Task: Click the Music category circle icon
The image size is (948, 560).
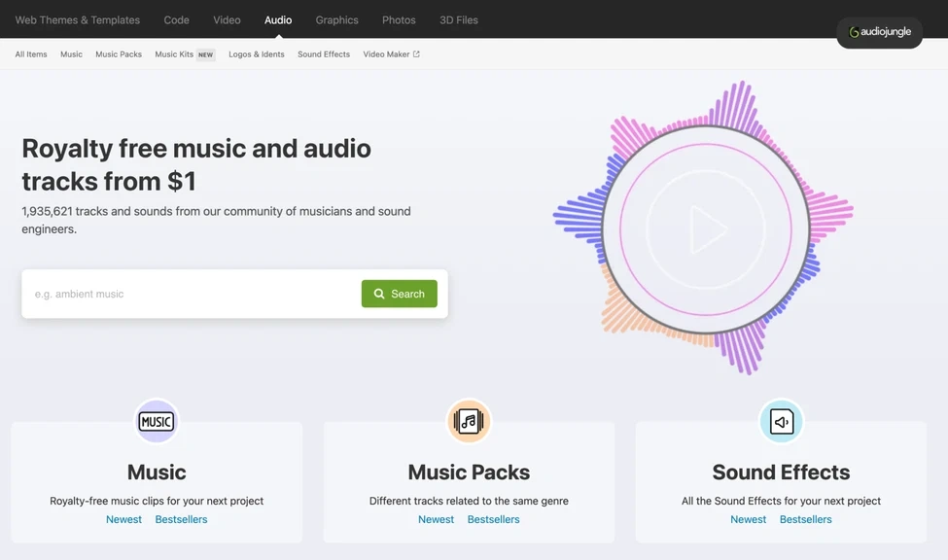Action: (157, 421)
